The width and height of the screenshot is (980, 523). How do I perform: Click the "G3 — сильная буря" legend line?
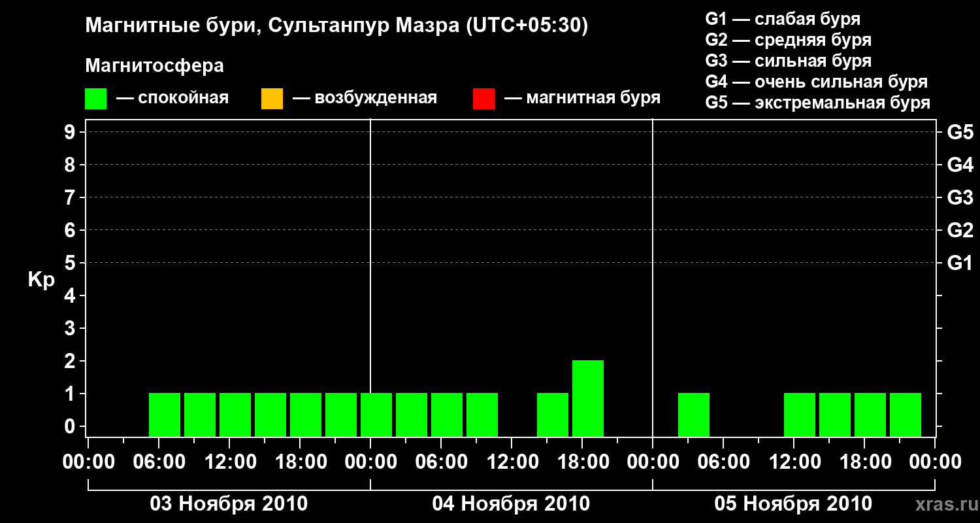tap(789, 61)
